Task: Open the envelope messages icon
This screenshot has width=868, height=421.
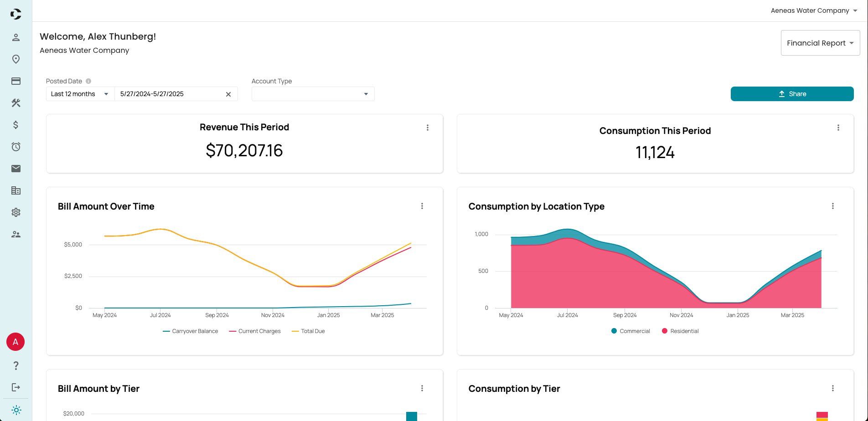Action: point(16,169)
